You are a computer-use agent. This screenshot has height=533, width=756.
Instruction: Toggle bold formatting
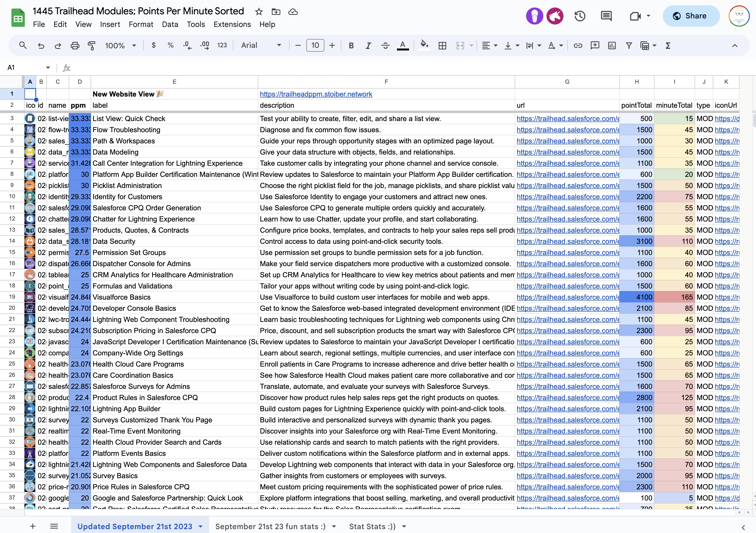pyautogui.click(x=351, y=45)
